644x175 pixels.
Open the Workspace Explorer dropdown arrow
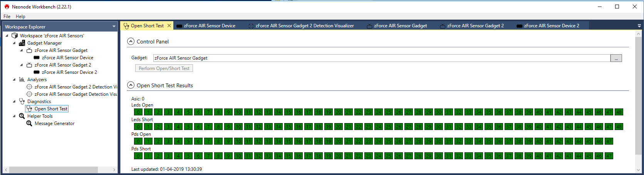(114, 27)
